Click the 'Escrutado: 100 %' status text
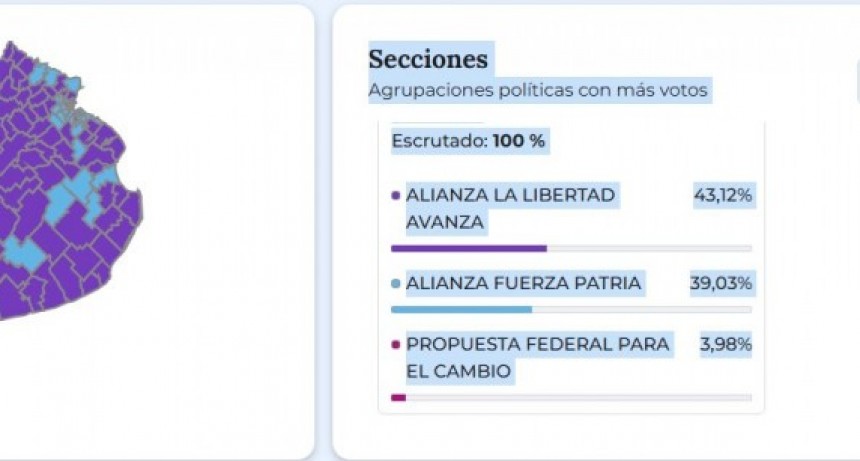 [x=468, y=142]
